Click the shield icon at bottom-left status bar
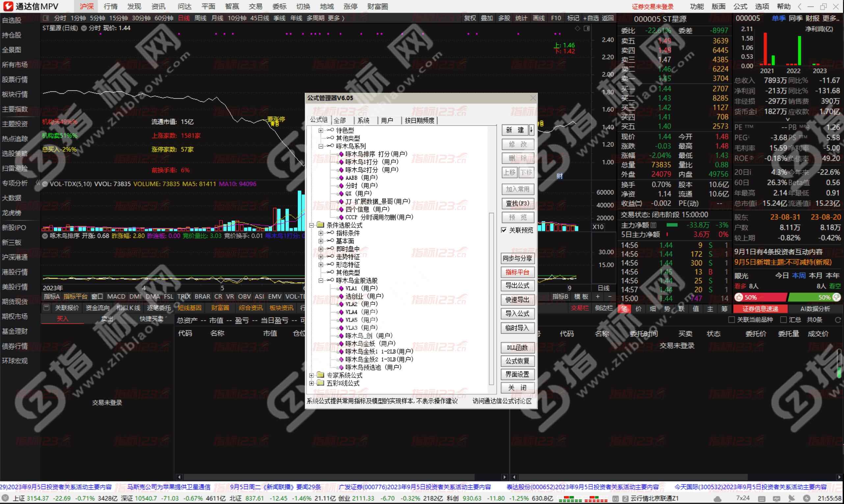This screenshot has height=504, width=844. pos(6,498)
